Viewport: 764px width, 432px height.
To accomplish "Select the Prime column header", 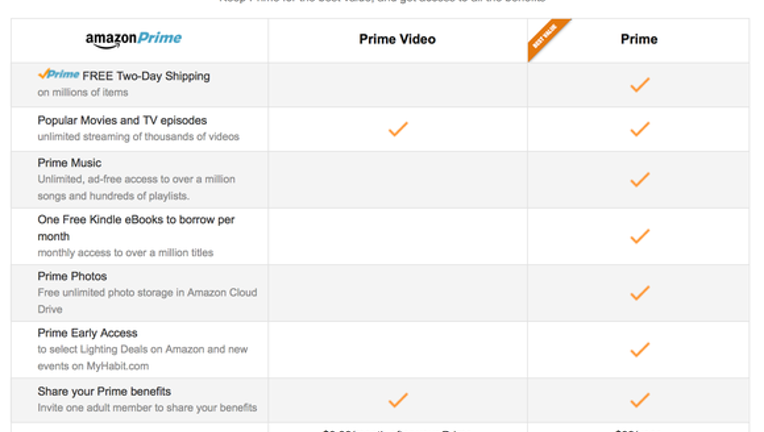I will tap(639, 39).
